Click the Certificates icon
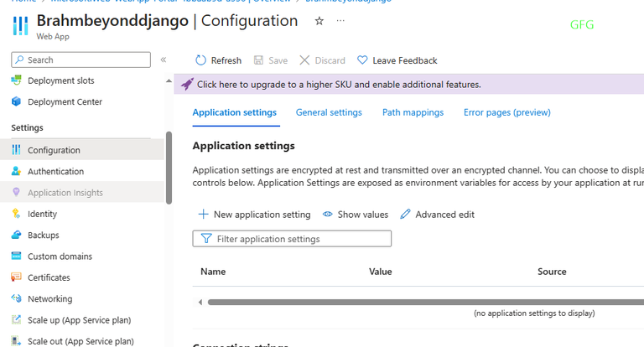Viewport: 644px width, 347px height. click(16, 277)
